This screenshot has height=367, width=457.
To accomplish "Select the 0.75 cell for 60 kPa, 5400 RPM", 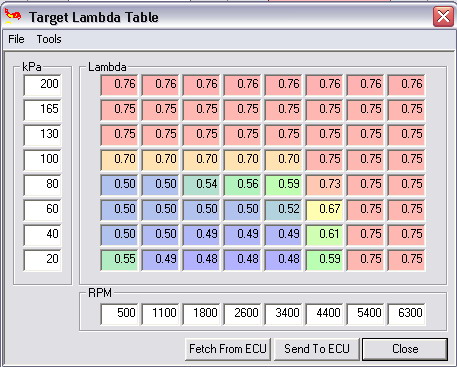I will [x=365, y=210].
